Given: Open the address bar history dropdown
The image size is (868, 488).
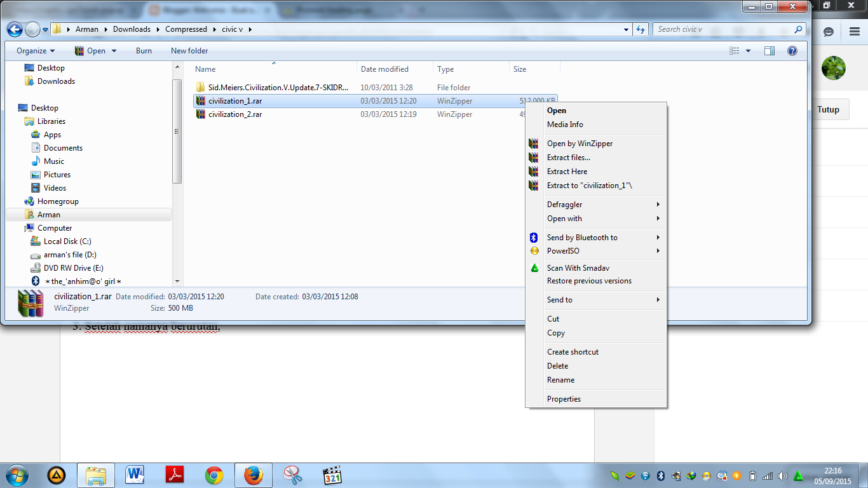Looking at the screenshot, I should pyautogui.click(x=627, y=29).
